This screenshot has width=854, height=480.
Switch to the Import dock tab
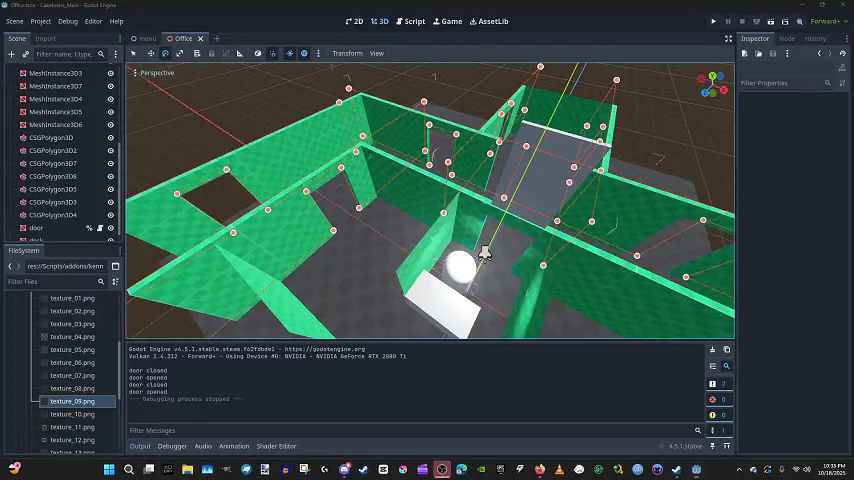point(46,39)
